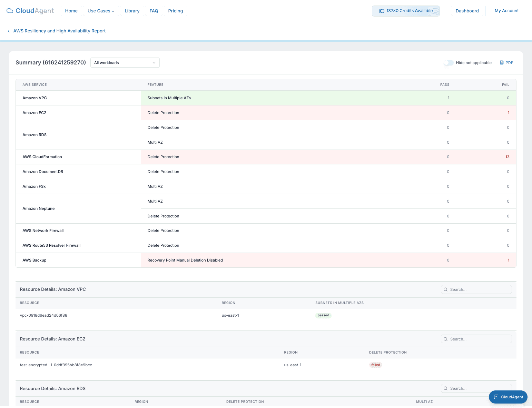Click the magnifier icon in RDS search
This screenshot has width=532, height=408.
[446, 388]
